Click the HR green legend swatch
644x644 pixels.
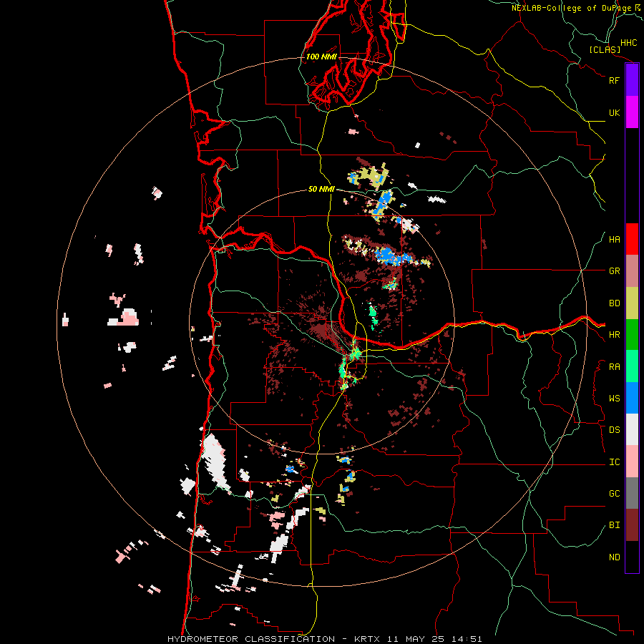click(632, 335)
